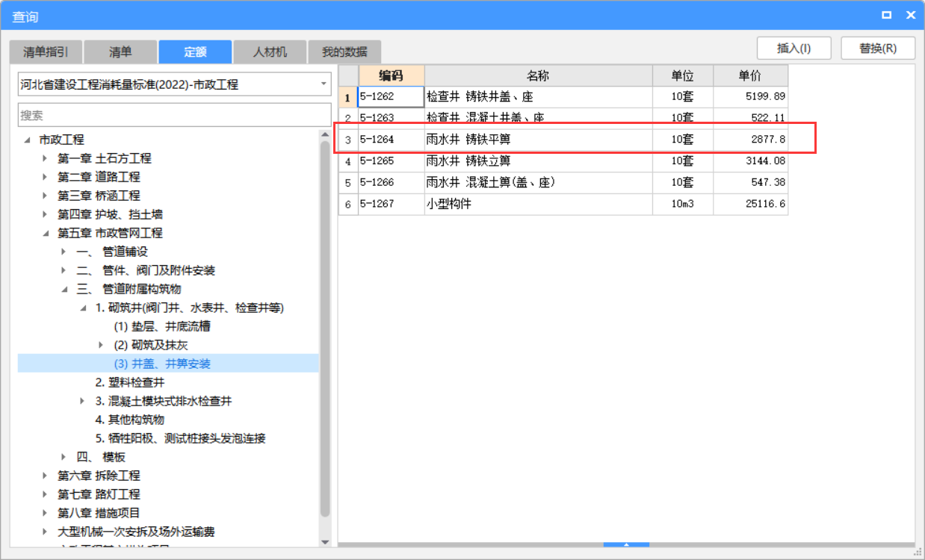
Task: Click tree scrollbar down arrow
Action: pos(325,541)
